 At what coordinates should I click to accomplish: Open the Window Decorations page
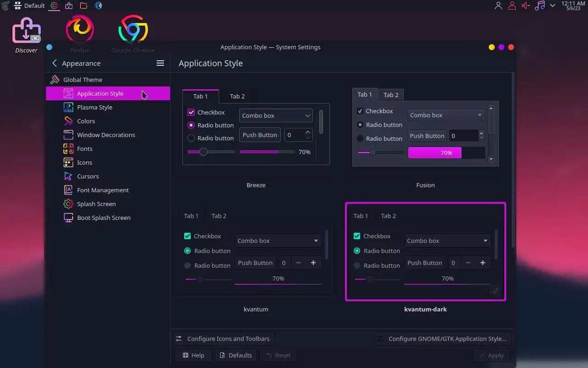(x=108, y=135)
